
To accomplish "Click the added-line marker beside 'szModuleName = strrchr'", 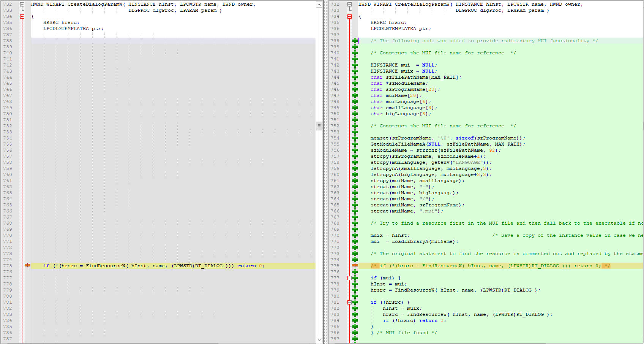I will click(x=355, y=150).
